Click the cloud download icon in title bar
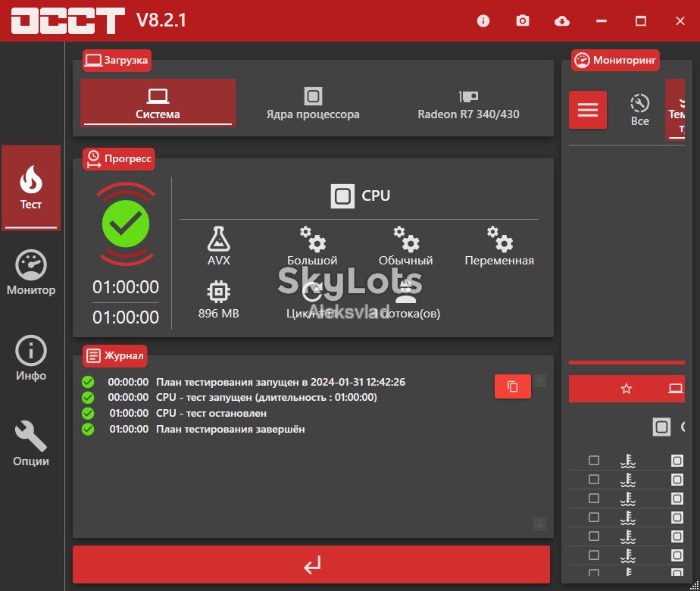This screenshot has height=591, width=700. click(561, 21)
